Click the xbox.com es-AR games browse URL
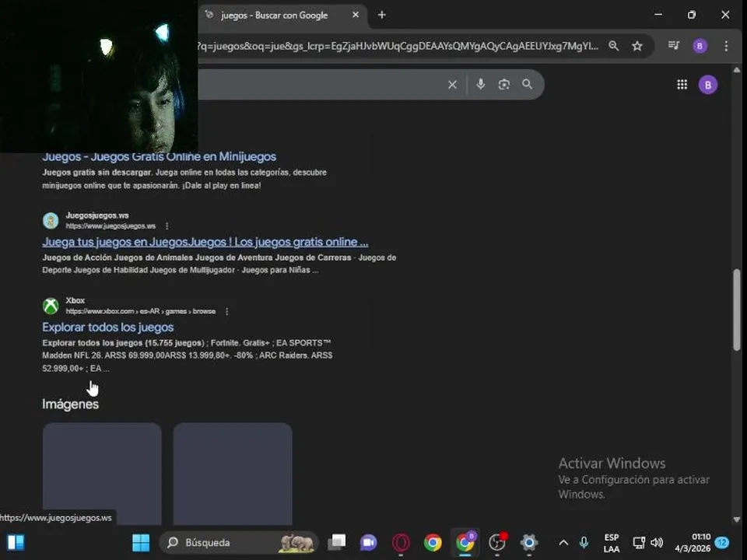Screen dimensions: 747x560 (141, 311)
